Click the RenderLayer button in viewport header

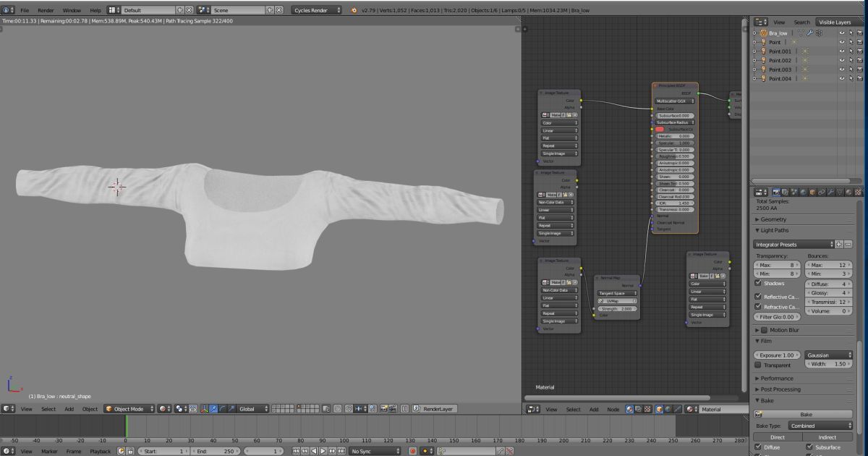click(x=435, y=409)
